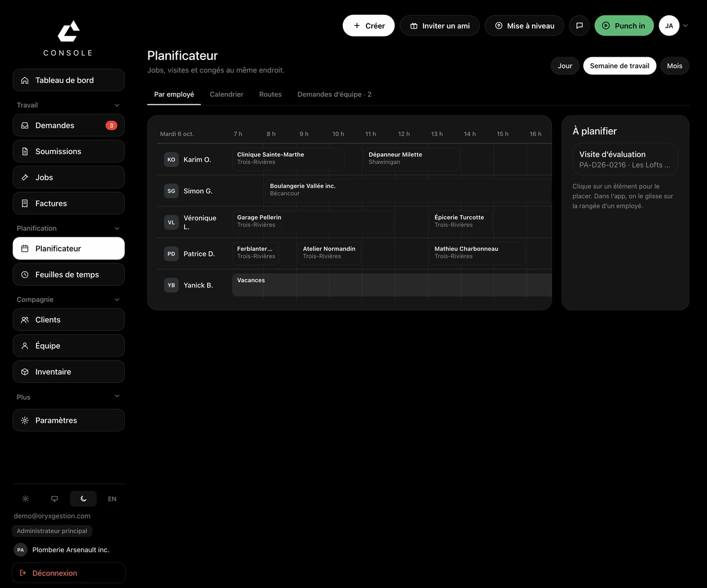Image resolution: width=707 pixels, height=588 pixels.
Task: Collapse the Planification section chevron
Action: pos(117,229)
